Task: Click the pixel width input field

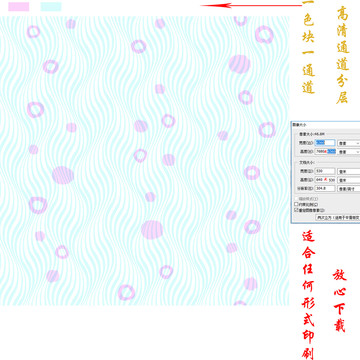Action: [325, 143]
